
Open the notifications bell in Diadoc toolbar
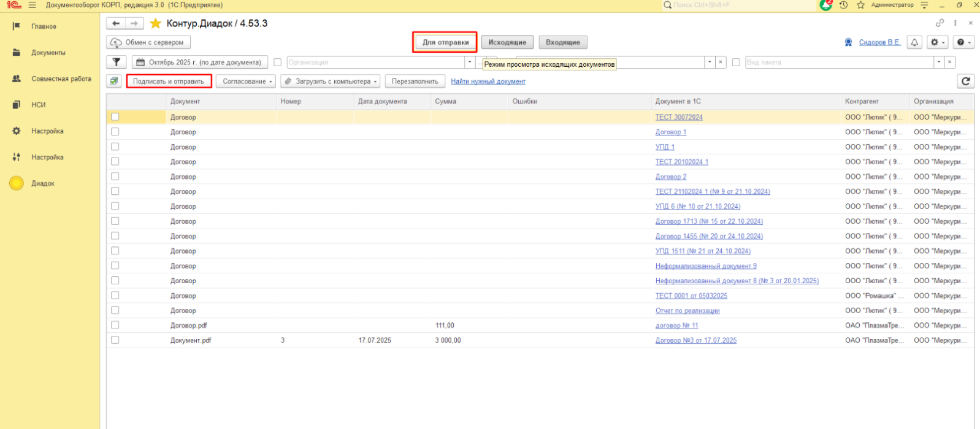tap(914, 42)
